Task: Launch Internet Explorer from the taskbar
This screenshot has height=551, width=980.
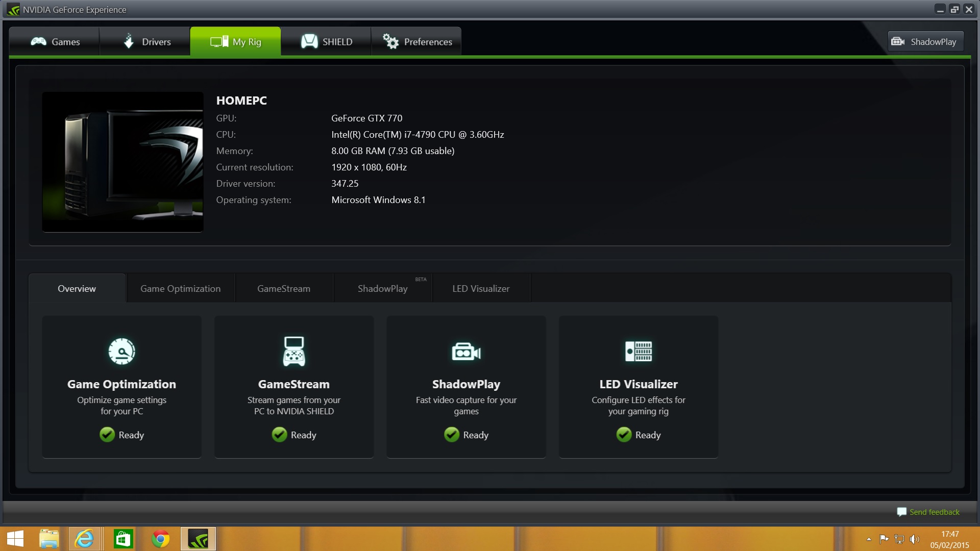Action: click(85, 539)
